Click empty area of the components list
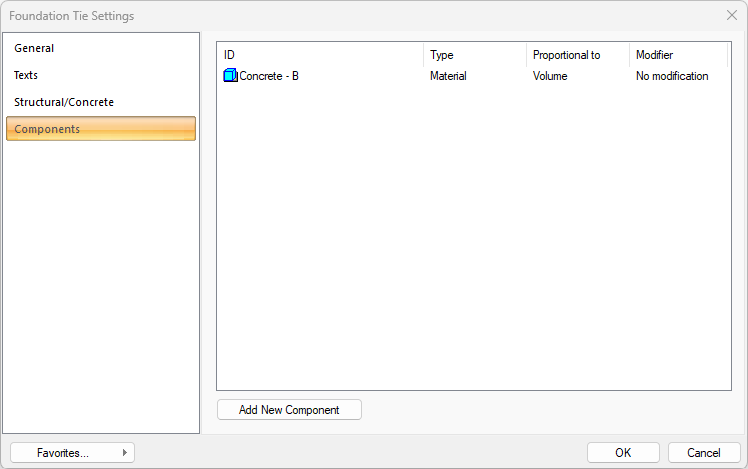Screen dimensions: 748x469 click(x=473, y=240)
